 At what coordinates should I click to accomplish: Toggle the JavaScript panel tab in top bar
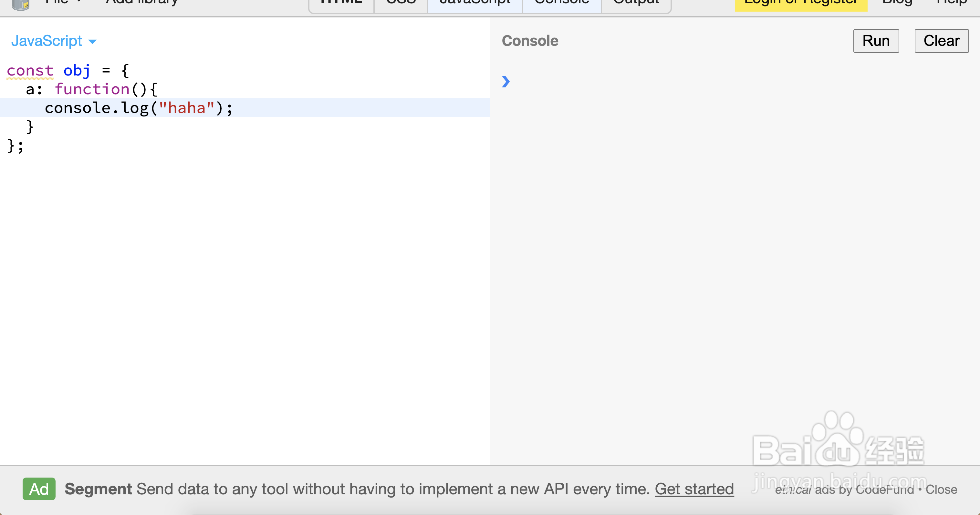[475, 4]
